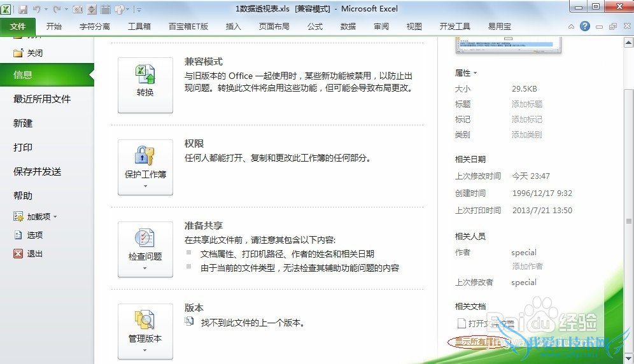Click the 转换 (Convert) button
The width and height of the screenshot is (634, 364).
point(145,85)
